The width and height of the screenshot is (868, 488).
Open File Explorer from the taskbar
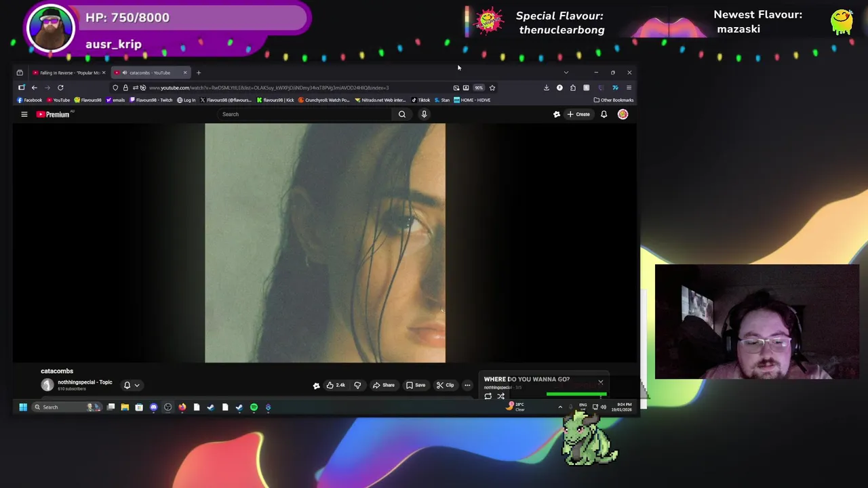(125, 407)
